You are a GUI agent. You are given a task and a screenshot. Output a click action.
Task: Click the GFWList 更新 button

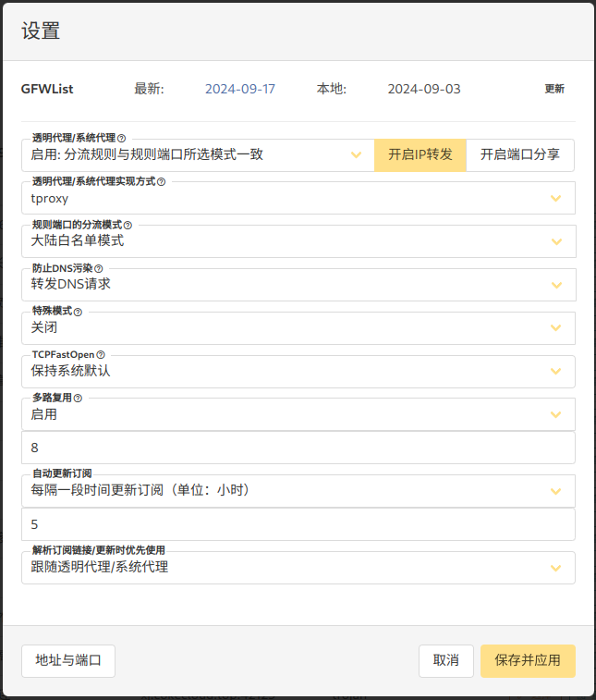(553, 90)
